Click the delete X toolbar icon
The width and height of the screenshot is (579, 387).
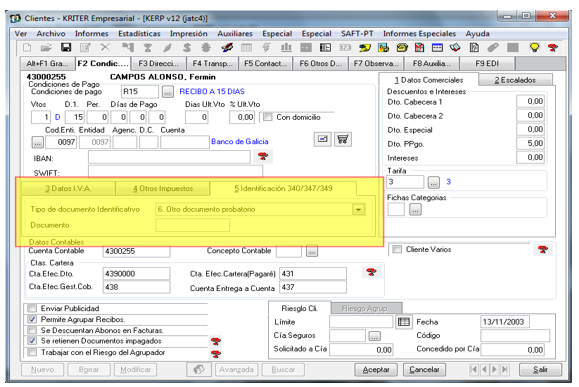106,47
